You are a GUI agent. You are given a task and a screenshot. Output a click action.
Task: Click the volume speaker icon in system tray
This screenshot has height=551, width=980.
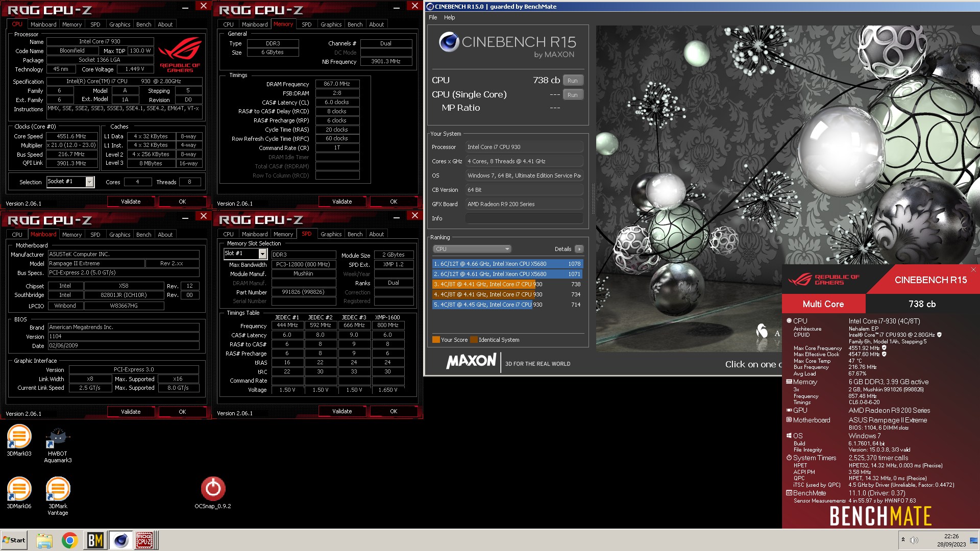[914, 540]
